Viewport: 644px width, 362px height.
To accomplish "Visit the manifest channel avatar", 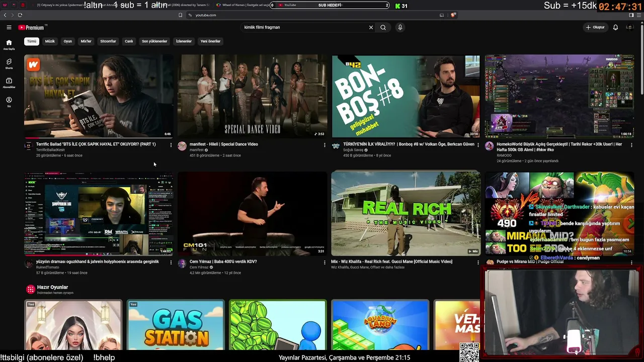I will (182, 146).
